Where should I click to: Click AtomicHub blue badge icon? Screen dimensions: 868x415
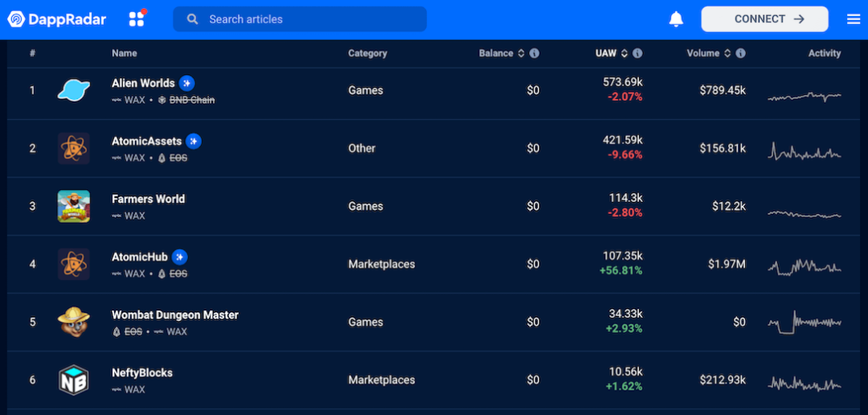tap(179, 257)
